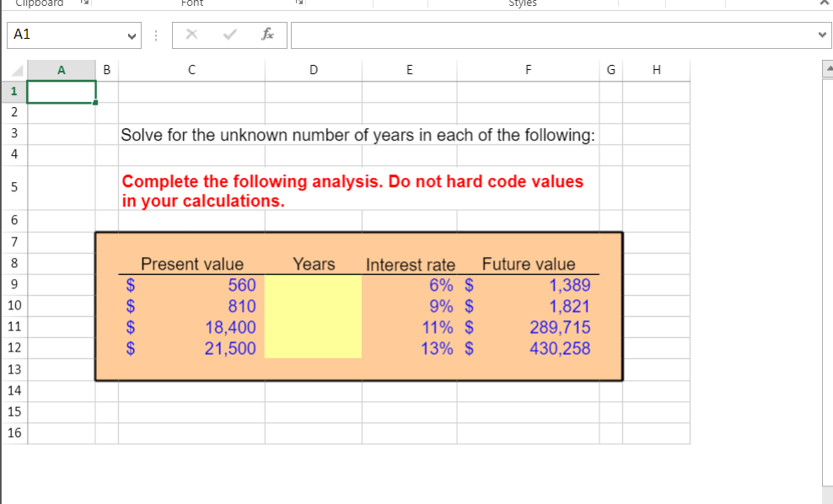The image size is (833, 504).
Task: Expand the formula bar with its chevron
Action: 822,35
